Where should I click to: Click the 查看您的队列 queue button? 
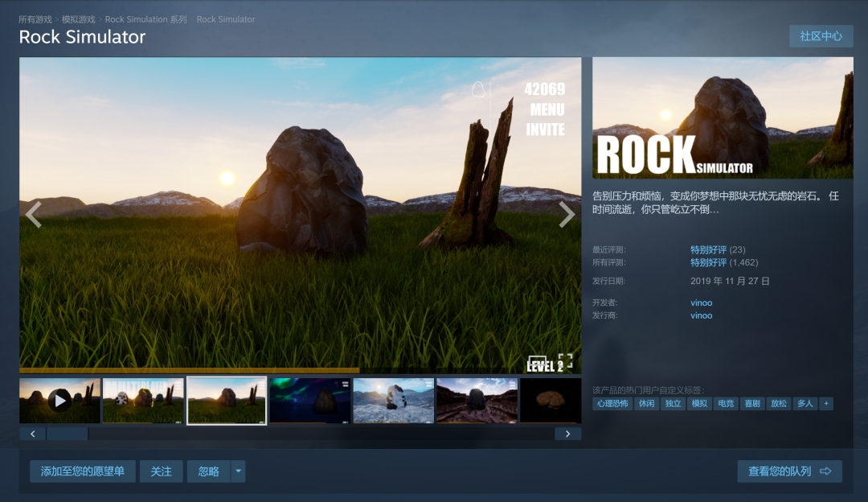click(789, 471)
